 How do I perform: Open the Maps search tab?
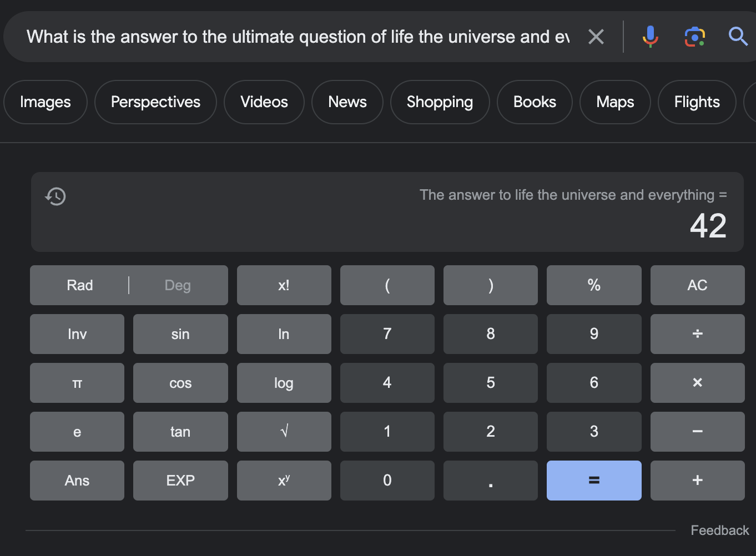[614, 102]
